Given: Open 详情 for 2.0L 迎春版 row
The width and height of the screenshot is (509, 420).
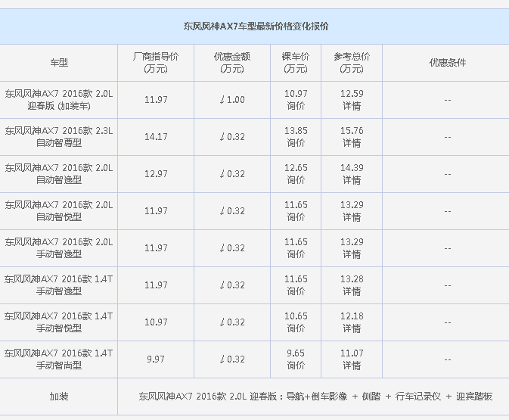Looking at the screenshot, I should (352, 106).
